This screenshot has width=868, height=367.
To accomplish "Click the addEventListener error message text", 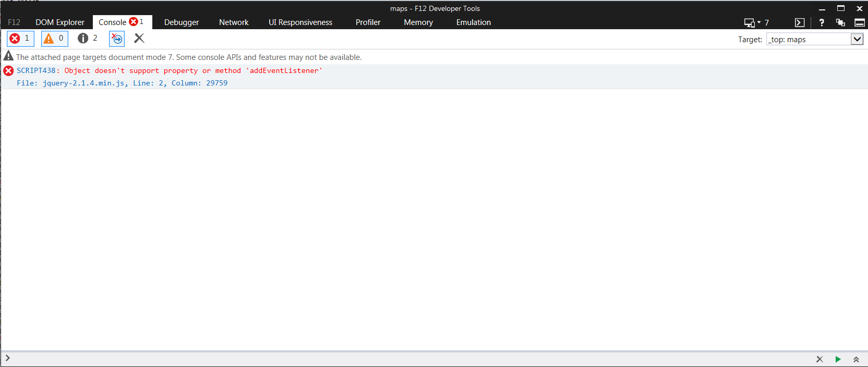I will pos(194,70).
